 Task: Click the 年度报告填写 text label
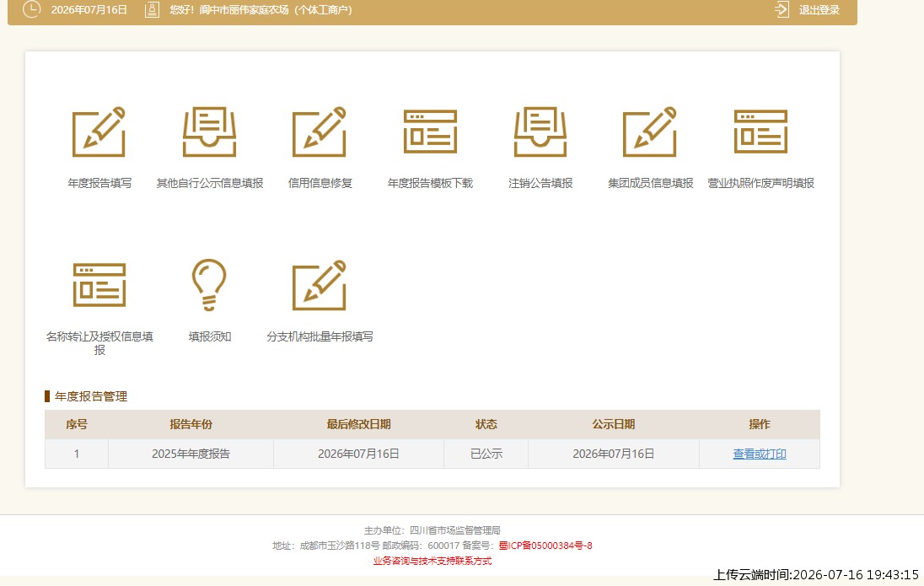[x=99, y=183]
